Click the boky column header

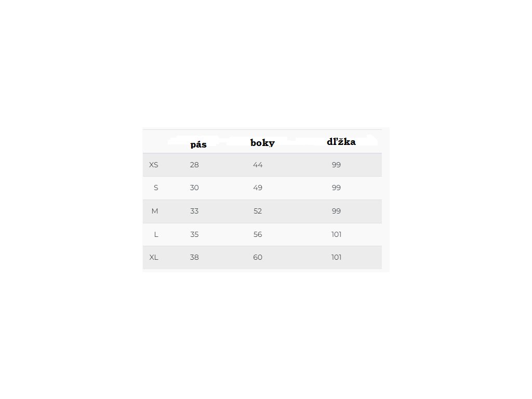(x=262, y=143)
